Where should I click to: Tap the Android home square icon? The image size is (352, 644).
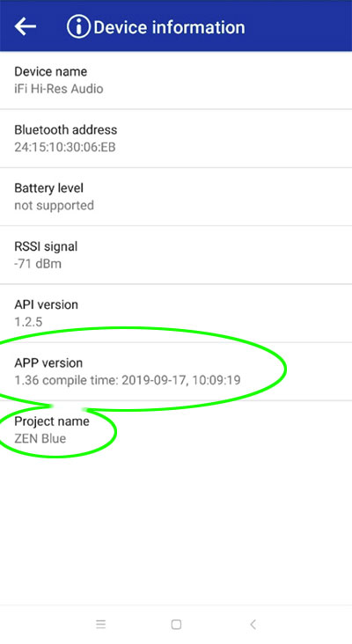pos(176,625)
